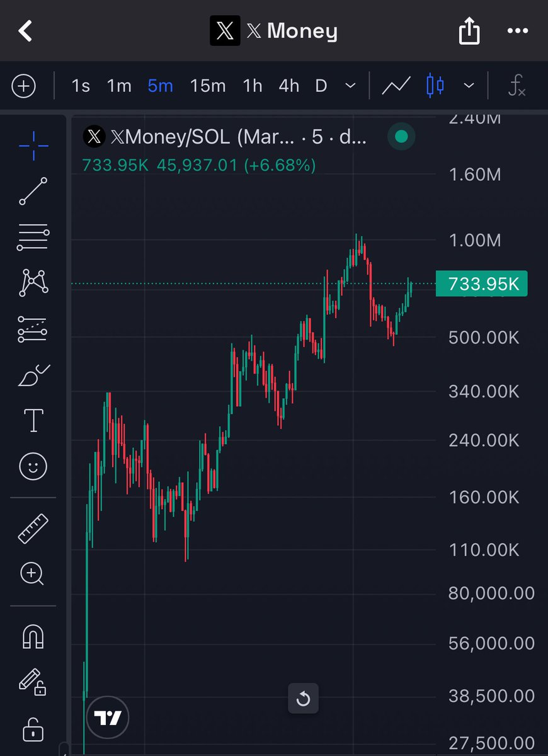Select the horizontal lines Fibonacci tool
The width and height of the screenshot is (548, 756).
(33, 238)
